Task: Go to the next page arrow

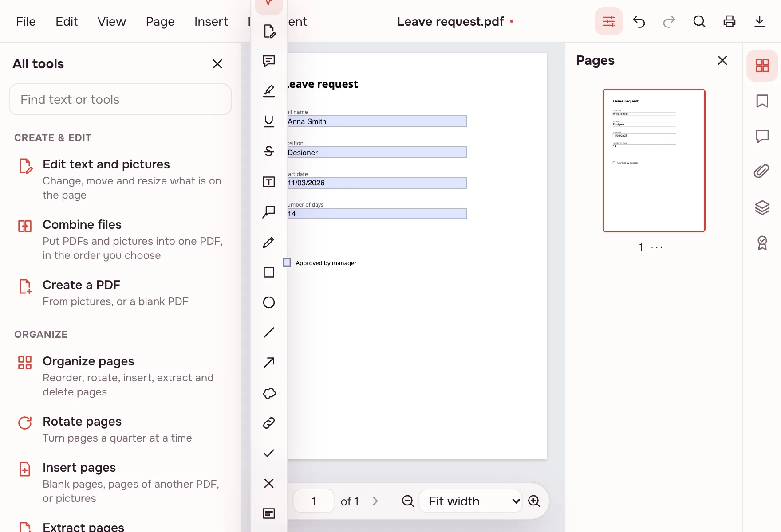Action: (x=375, y=501)
